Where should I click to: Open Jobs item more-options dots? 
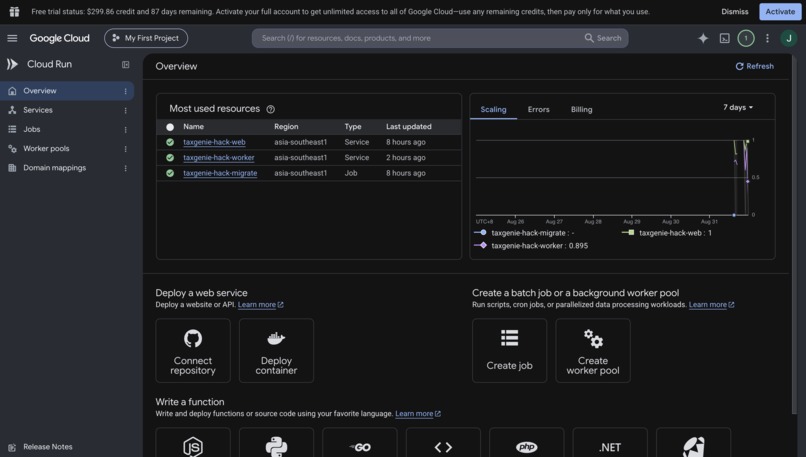125,130
